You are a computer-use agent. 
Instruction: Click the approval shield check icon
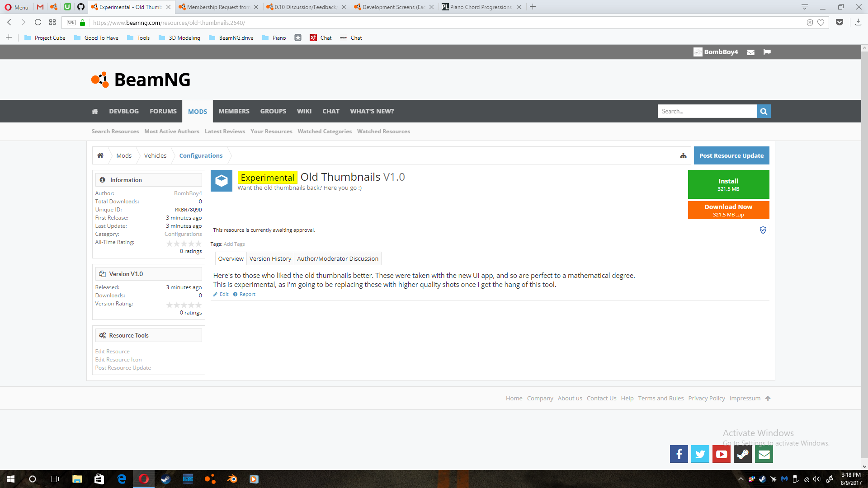[x=763, y=230]
